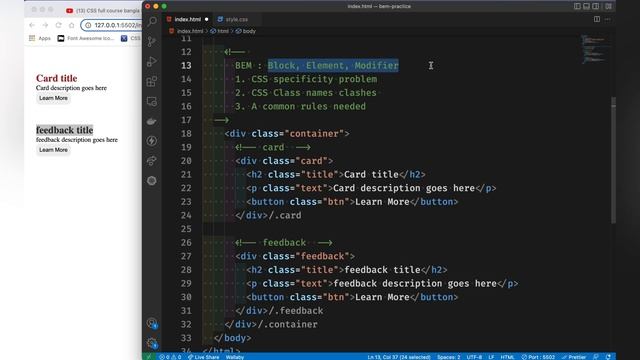Open the Live Share view in activity bar
This screenshot has height=360, width=640.
coord(152,161)
